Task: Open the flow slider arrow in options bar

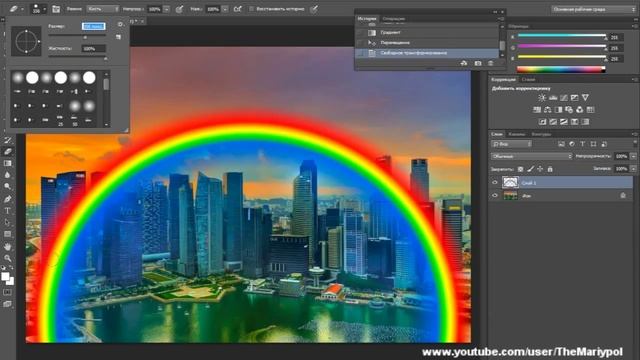Action: tap(225, 9)
